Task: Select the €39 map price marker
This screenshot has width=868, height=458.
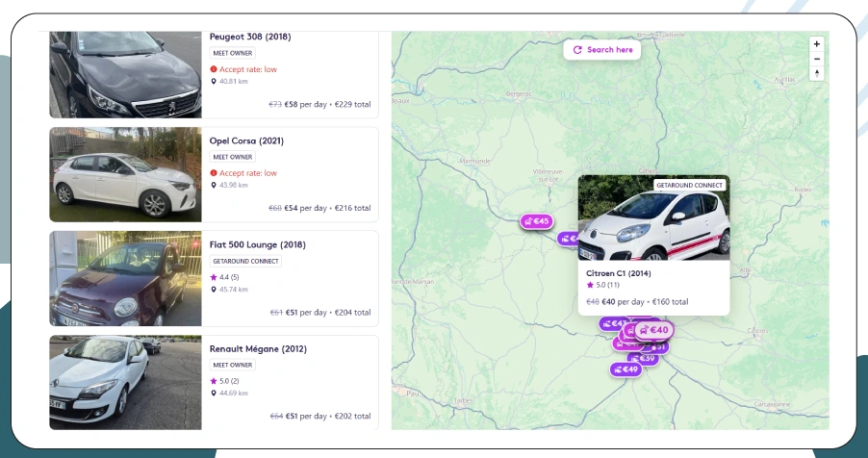Action: 646,358
